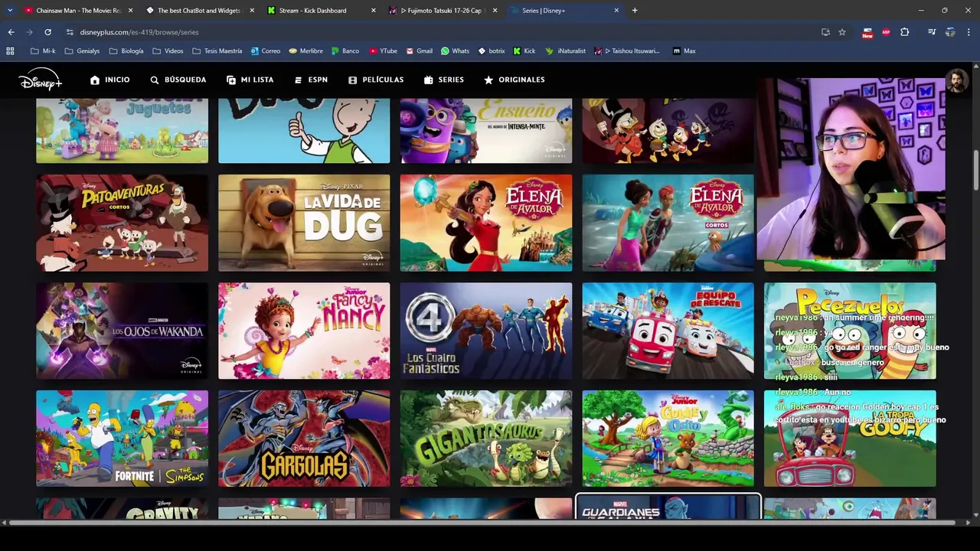
Task: Open the extension with red New badge
Action: (x=867, y=32)
